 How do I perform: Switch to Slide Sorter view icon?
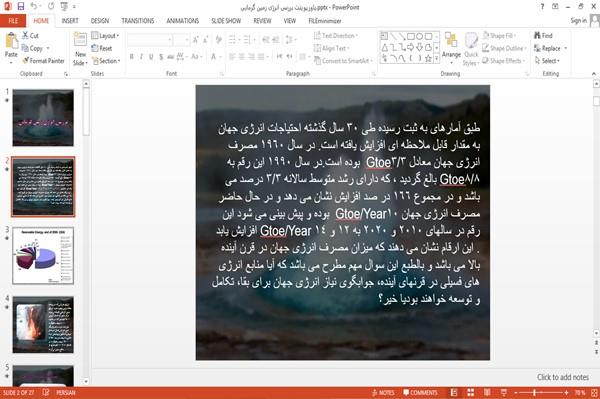[x=470, y=392]
